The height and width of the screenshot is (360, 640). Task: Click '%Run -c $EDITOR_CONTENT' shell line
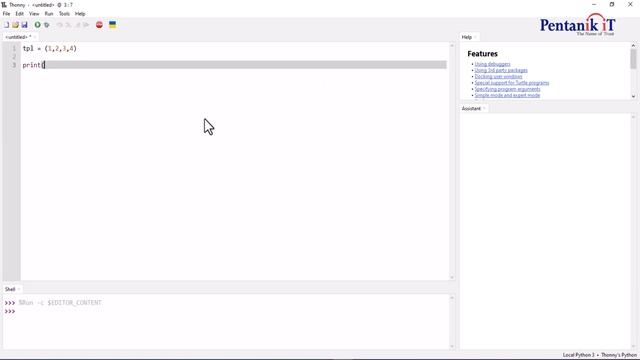60,302
